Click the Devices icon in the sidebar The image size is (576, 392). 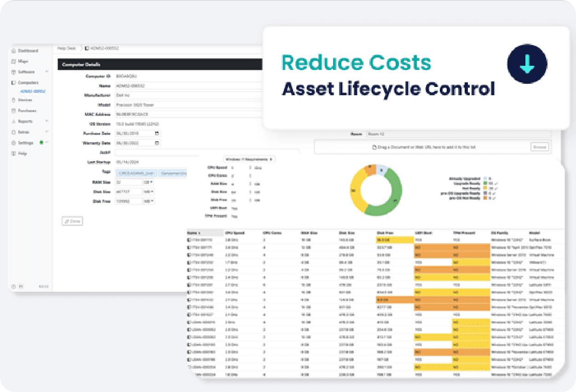tap(13, 100)
